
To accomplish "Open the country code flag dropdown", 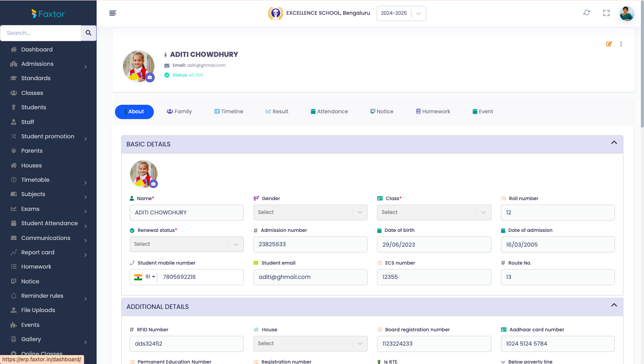I will (144, 277).
